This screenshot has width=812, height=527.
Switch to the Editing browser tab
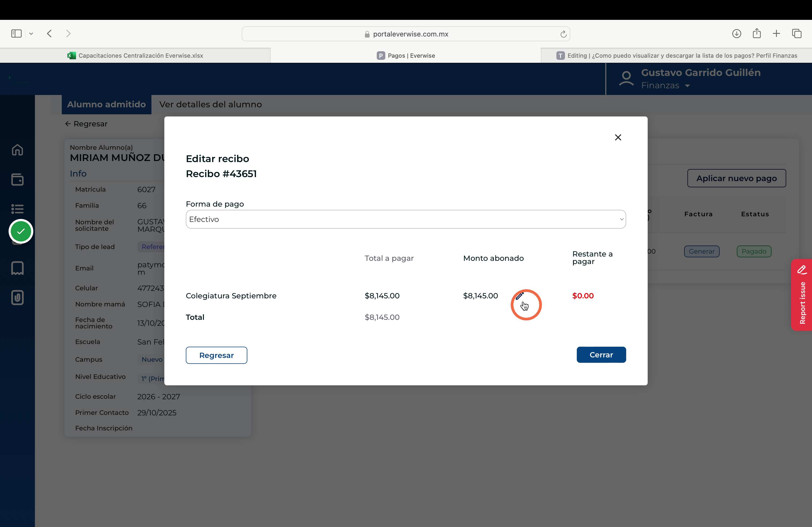tap(677, 56)
